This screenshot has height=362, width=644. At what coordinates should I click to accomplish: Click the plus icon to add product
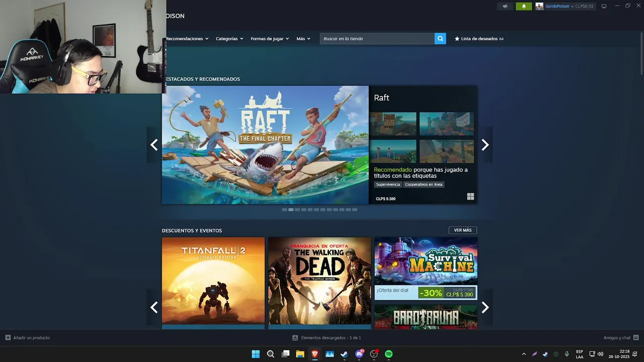(x=8, y=338)
